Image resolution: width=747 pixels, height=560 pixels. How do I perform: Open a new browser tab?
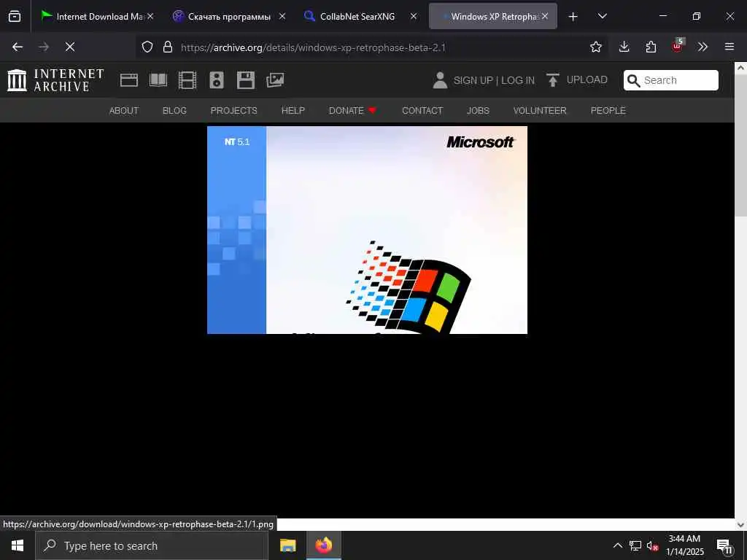click(x=573, y=17)
